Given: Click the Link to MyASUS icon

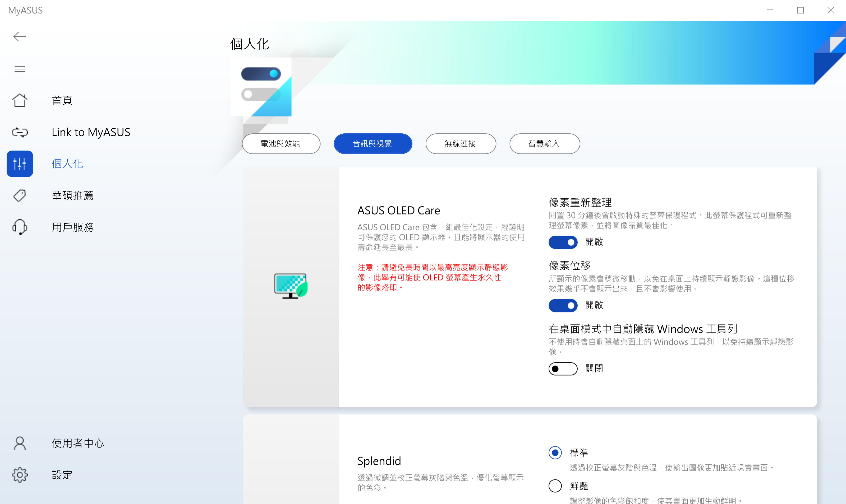Looking at the screenshot, I should (x=20, y=132).
